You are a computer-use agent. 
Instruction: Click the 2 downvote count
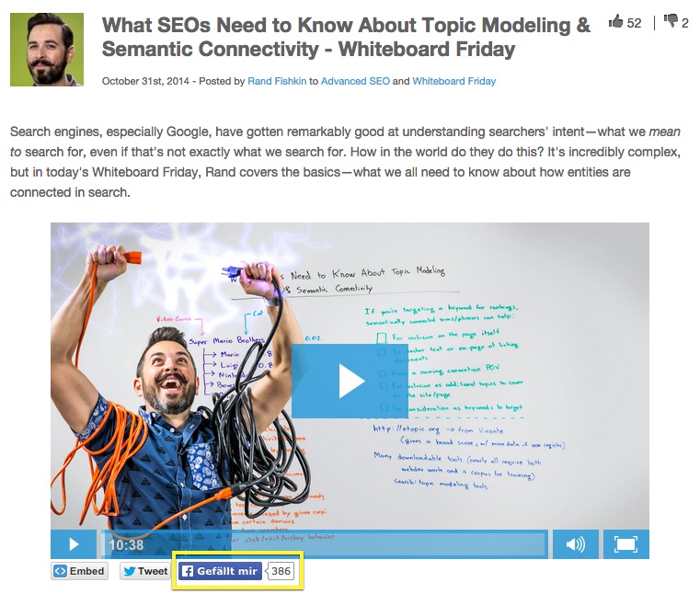(x=684, y=23)
